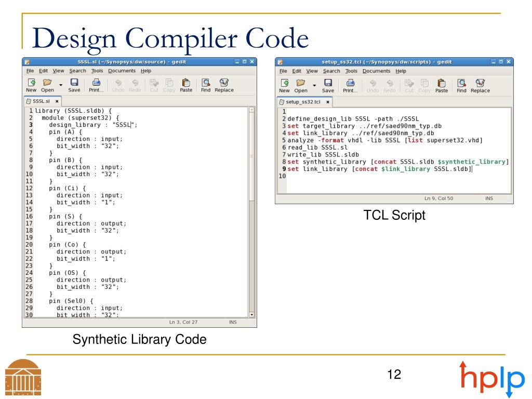Click scrollbar up arrow in SSSL.sl editor
Image resolution: width=532 pixels, height=399 pixels.
tap(252, 110)
